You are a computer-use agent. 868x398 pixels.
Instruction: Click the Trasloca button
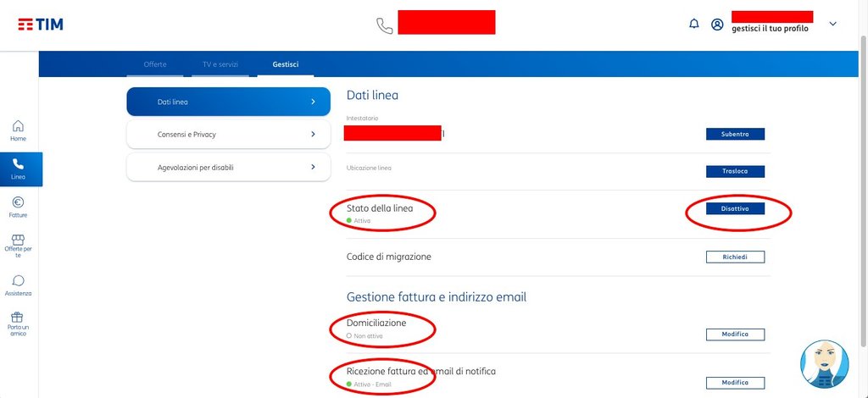tap(735, 171)
